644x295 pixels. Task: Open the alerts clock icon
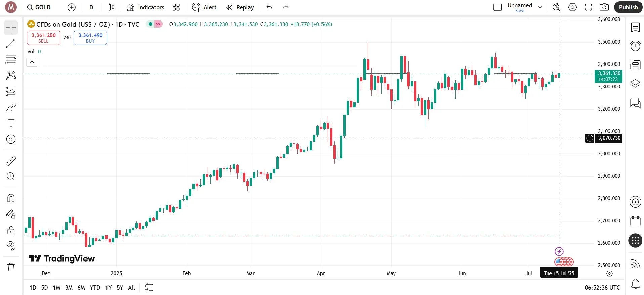tap(635, 46)
